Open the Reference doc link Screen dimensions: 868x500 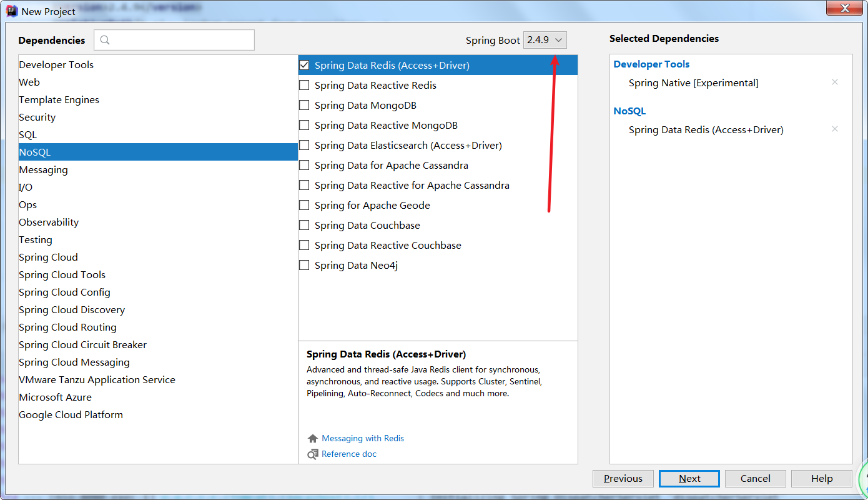[x=349, y=454]
